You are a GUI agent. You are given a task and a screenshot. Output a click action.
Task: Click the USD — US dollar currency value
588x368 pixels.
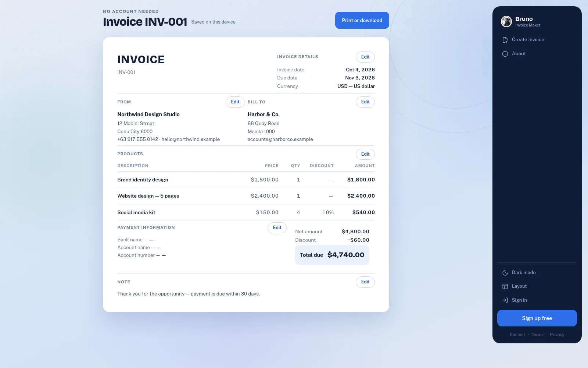(356, 86)
